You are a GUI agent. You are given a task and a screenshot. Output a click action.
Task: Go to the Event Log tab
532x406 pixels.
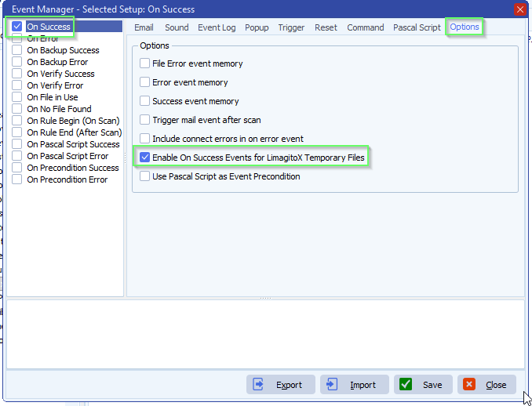[x=217, y=27]
